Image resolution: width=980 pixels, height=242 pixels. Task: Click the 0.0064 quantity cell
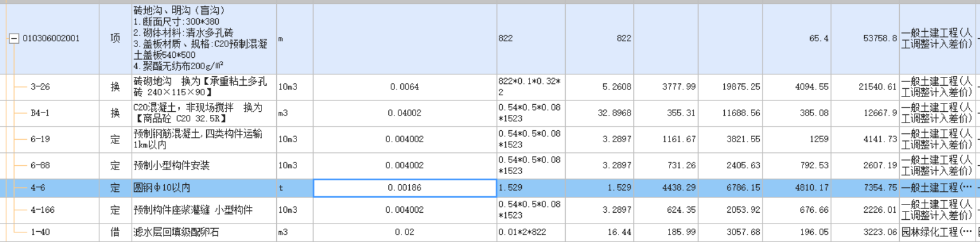[405, 87]
